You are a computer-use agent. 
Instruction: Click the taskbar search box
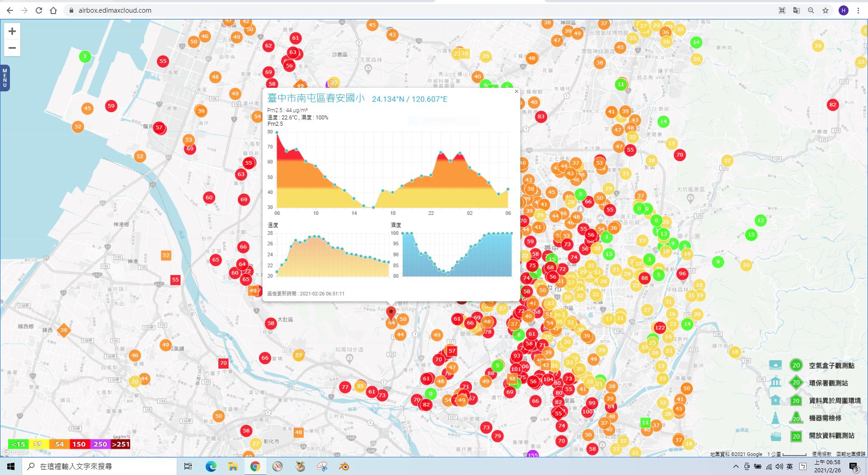(x=99, y=466)
